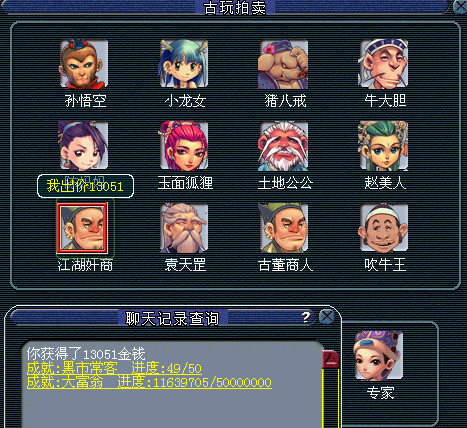Click the 玉面狐狸 pink-haired portrait
Screen dimensions: 467x428
coord(184,146)
